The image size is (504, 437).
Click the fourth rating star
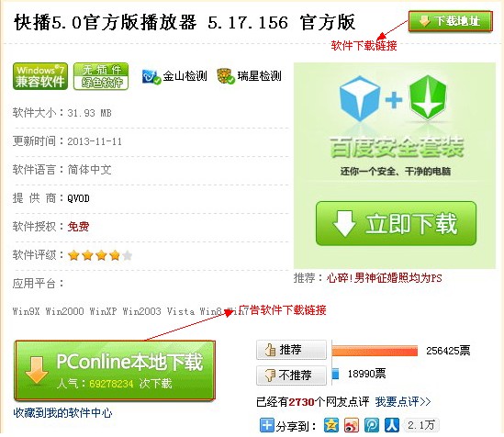tap(115, 255)
